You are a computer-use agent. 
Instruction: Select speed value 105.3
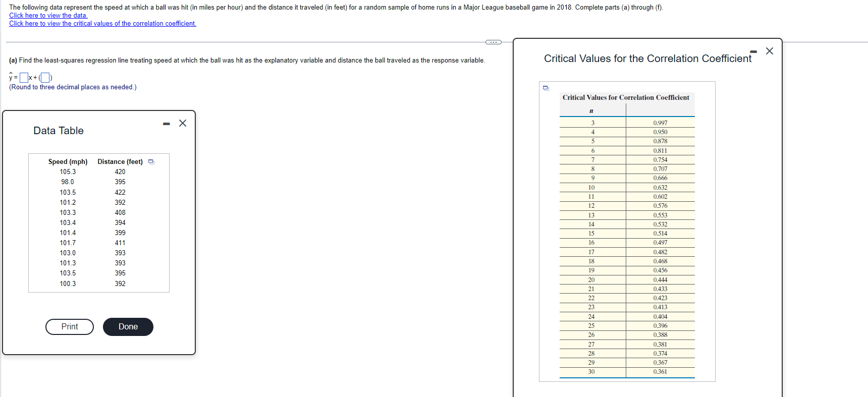tap(68, 172)
